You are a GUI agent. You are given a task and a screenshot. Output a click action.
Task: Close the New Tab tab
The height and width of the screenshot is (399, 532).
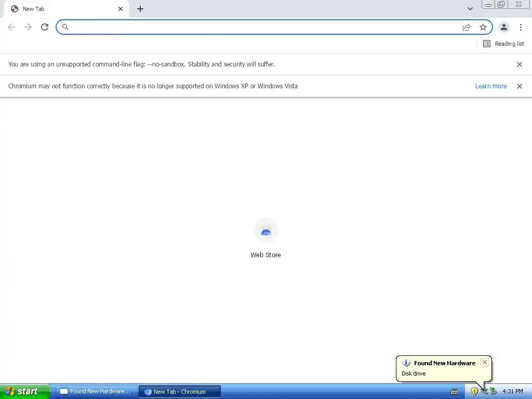point(121,9)
